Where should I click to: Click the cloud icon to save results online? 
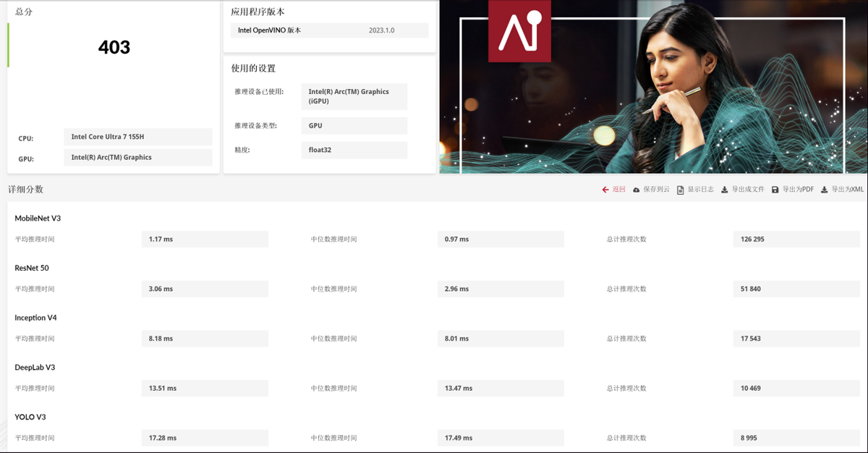(x=637, y=190)
